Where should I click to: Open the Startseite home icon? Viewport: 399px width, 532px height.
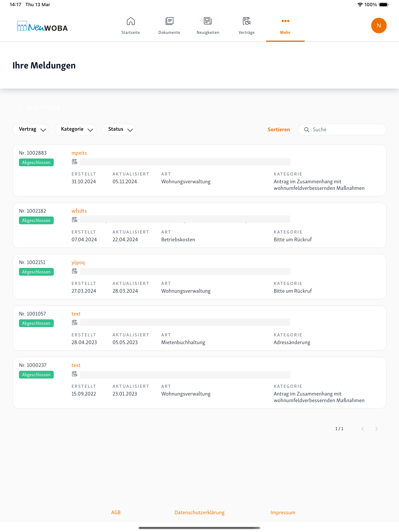[x=131, y=21]
